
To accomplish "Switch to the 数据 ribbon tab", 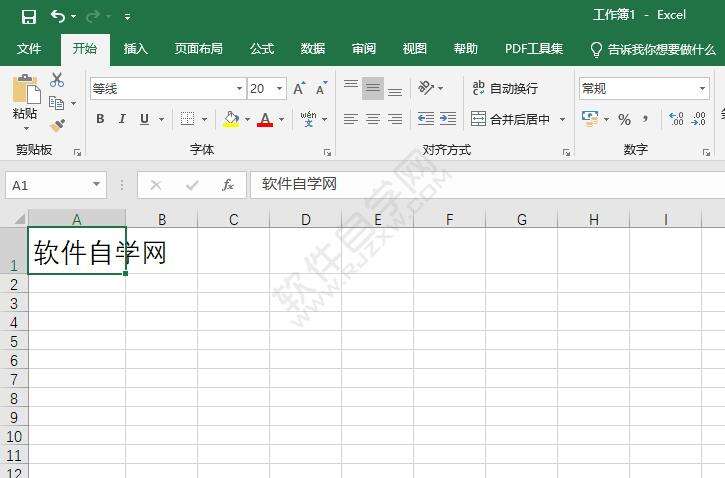I will pos(313,49).
